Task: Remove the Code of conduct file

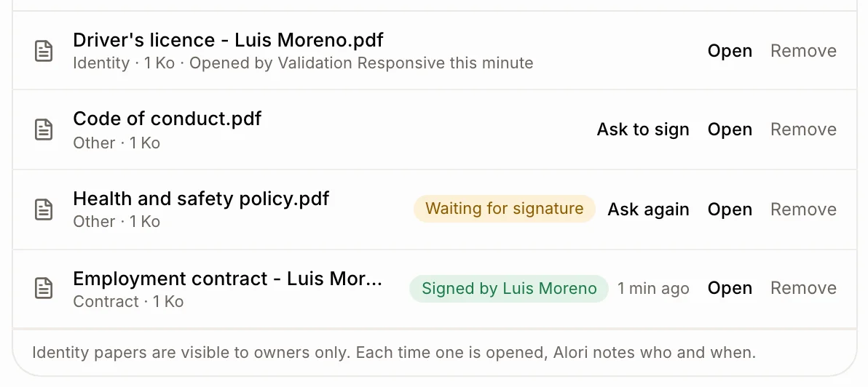Action: [x=803, y=129]
